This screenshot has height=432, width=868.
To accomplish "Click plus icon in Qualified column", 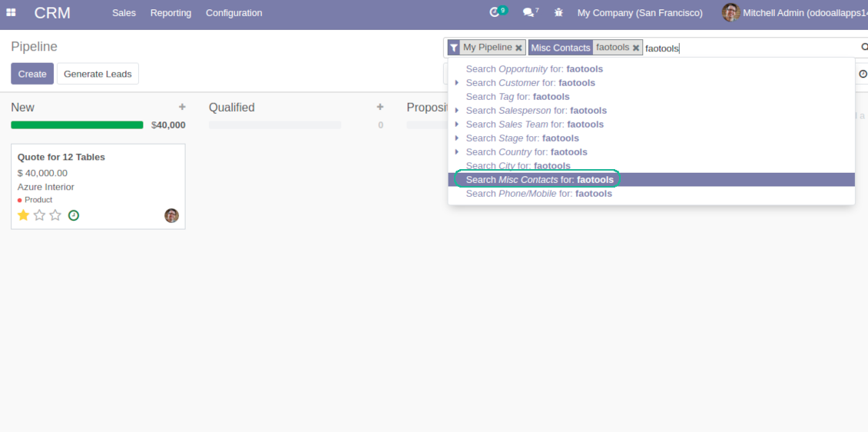I will tap(380, 107).
